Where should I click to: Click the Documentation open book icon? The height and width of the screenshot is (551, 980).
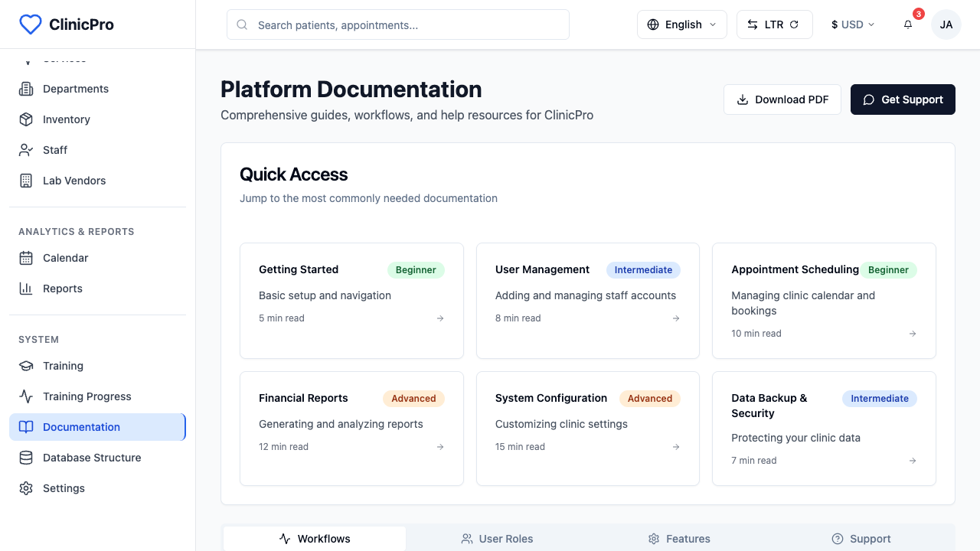(x=26, y=427)
